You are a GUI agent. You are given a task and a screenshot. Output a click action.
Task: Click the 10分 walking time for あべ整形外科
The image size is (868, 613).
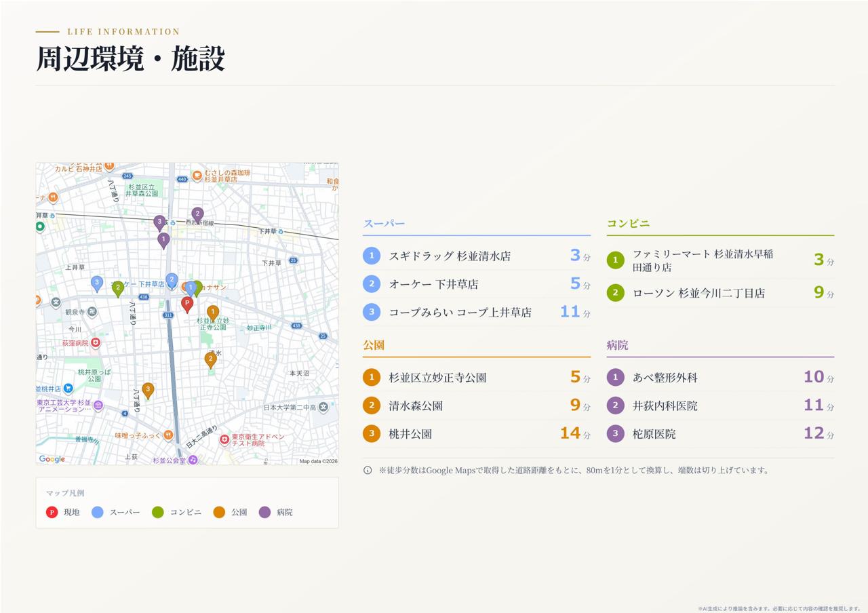818,377
